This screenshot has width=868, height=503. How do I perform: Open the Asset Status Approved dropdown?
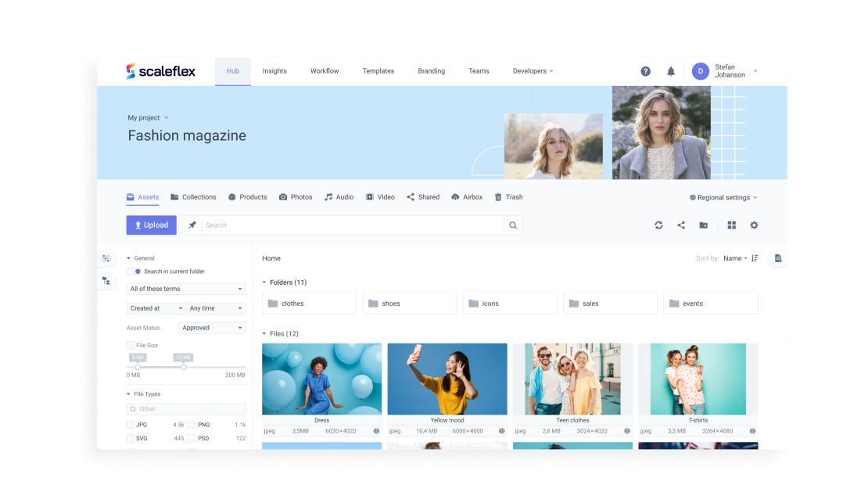pos(211,327)
